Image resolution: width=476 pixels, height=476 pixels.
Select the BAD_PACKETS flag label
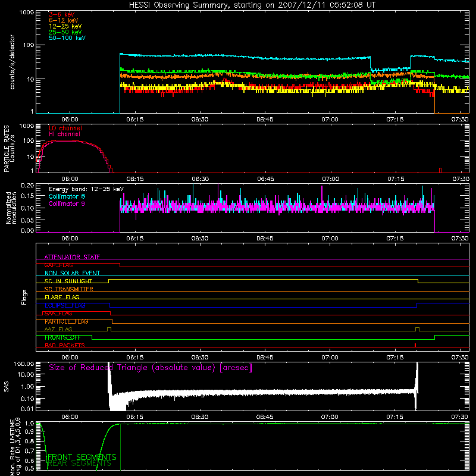[65, 345]
